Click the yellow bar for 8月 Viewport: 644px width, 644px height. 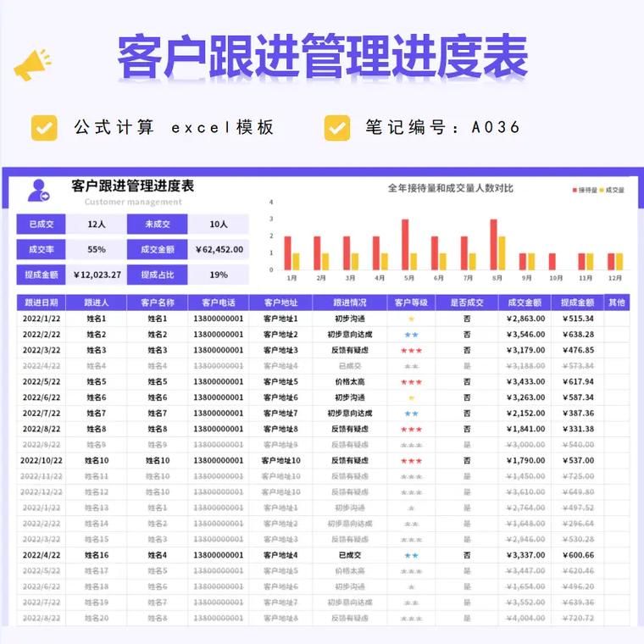(502, 253)
